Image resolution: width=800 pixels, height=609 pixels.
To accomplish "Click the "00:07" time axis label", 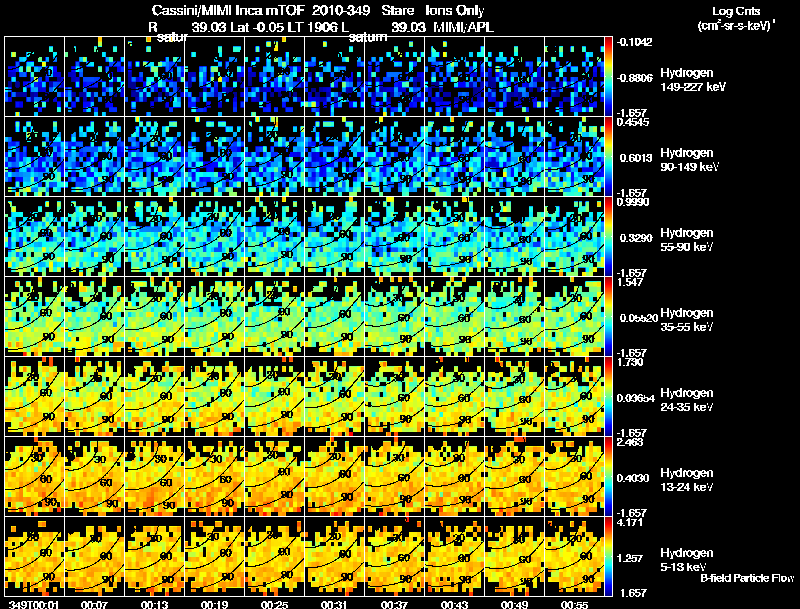I will [94, 604].
